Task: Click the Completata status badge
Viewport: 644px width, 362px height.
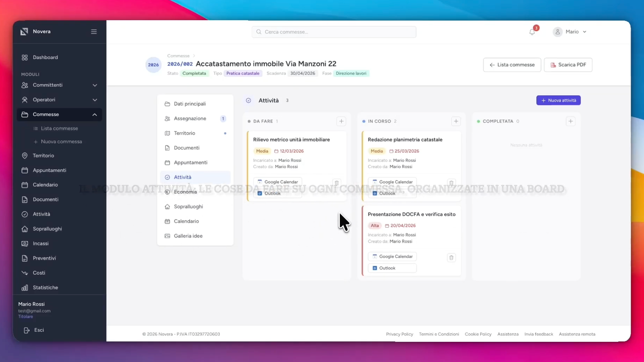Action: click(x=194, y=74)
